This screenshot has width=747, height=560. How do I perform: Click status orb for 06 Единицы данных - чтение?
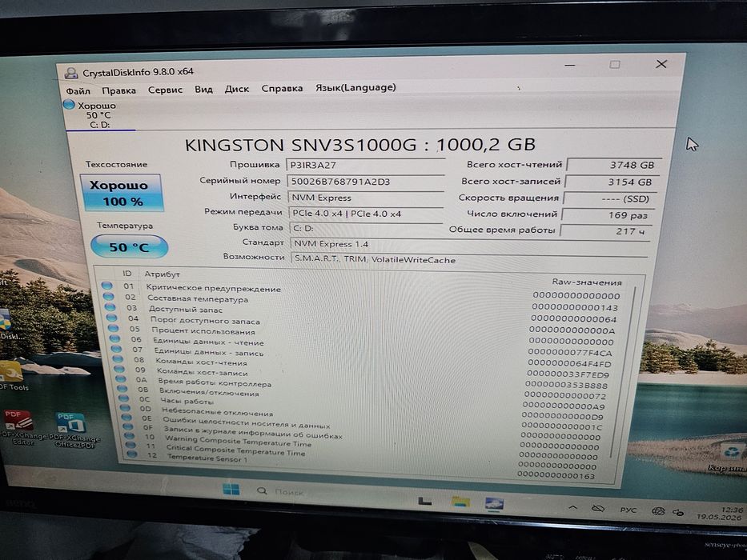pos(114,338)
